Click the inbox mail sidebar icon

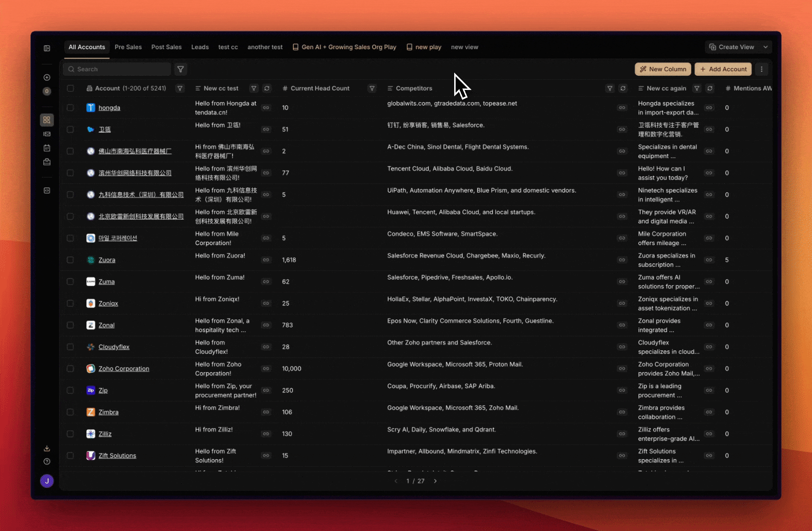point(47,134)
